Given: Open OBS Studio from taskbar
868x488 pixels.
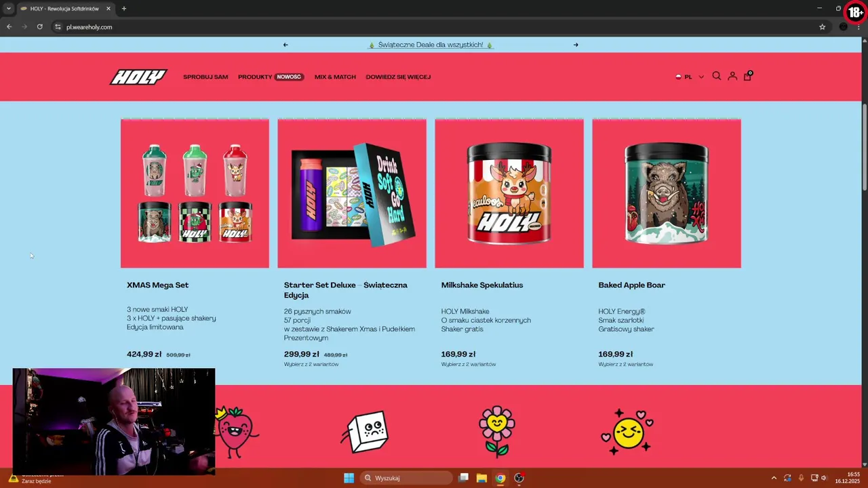Looking at the screenshot, I should [x=519, y=478].
